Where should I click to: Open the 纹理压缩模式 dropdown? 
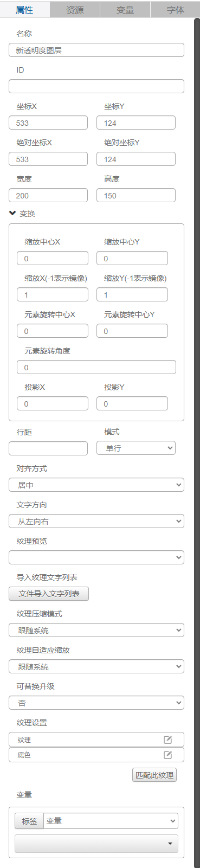point(96,630)
